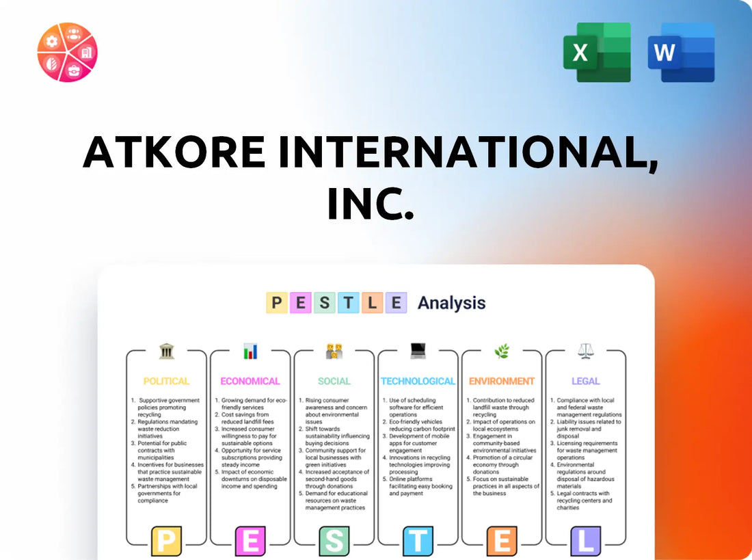Click "Innovations in recycling technologies improving processing"
This screenshot has width=752, height=560.
click(x=417, y=465)
